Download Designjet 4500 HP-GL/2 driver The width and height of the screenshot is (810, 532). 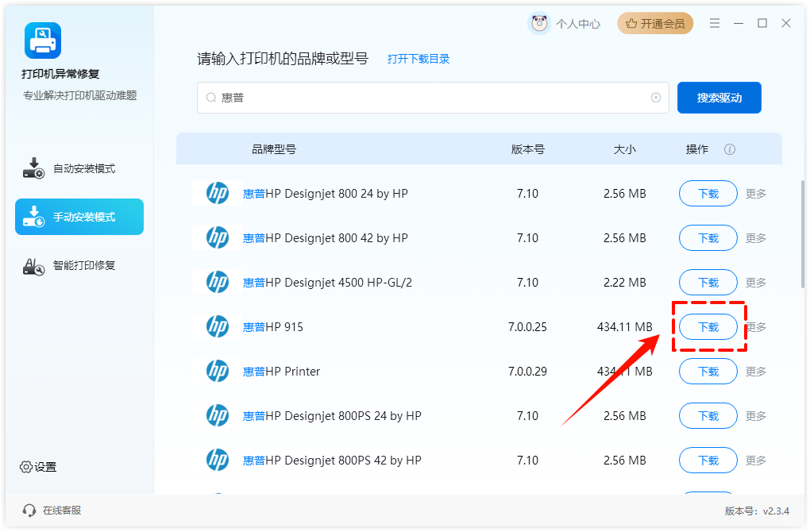tap(708, 282)
